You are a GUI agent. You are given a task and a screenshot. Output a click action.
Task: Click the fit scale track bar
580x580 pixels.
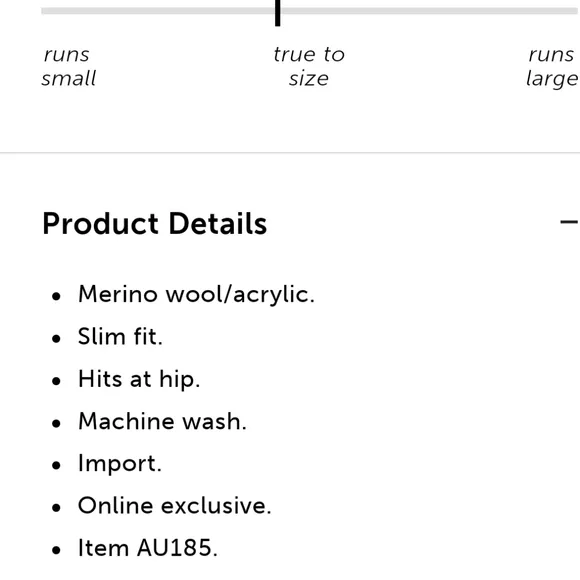309,11
